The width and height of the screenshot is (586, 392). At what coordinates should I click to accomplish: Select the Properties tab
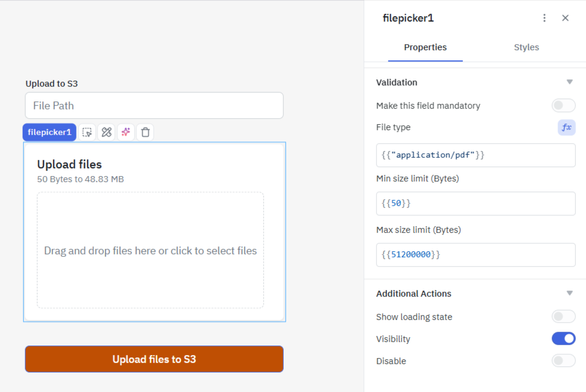[425, 47]
